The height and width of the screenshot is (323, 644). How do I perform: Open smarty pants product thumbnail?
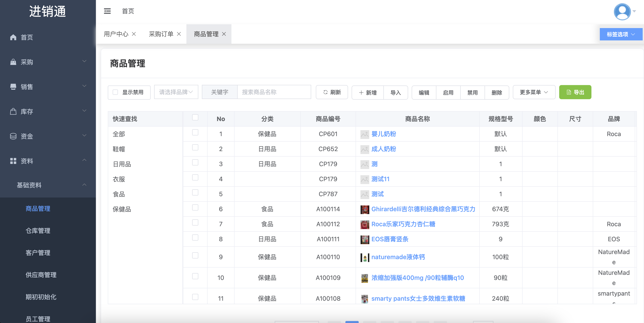[365, 299]
